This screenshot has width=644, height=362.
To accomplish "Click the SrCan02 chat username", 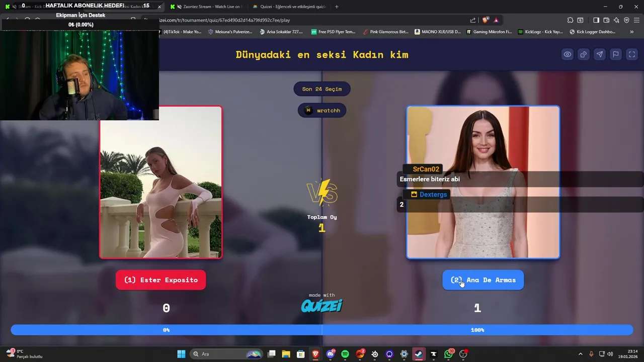I will [426, 169].
